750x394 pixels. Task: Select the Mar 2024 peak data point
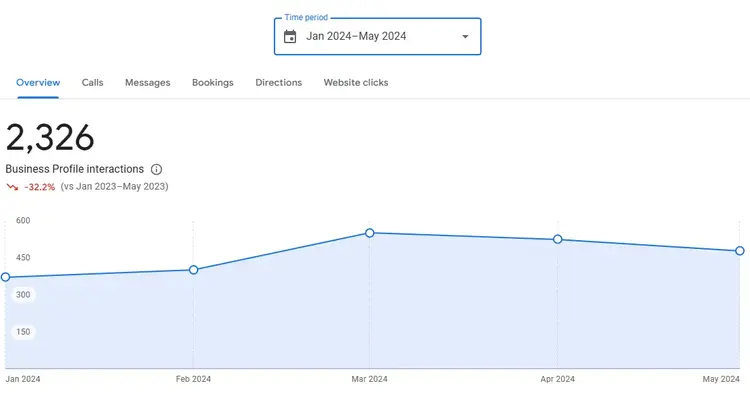pos(370,233)
